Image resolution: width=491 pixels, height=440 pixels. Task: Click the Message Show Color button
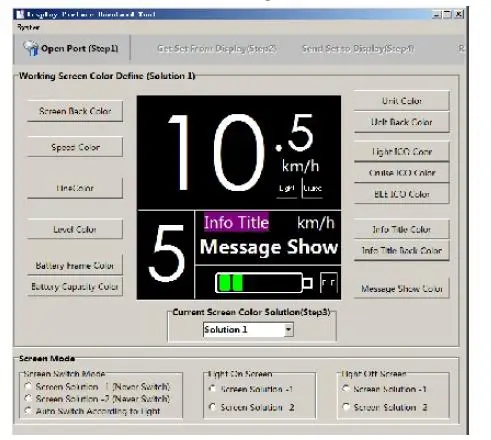click(x=402, y=288)
